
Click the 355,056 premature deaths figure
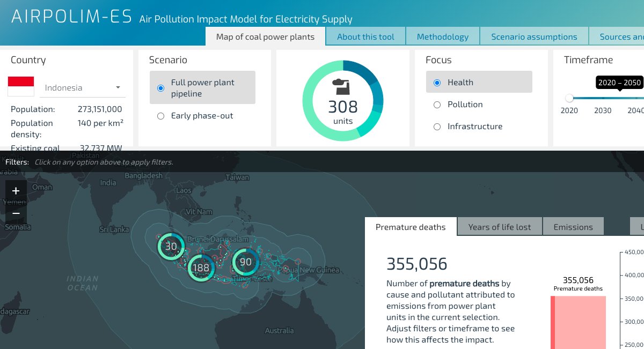tap(416, 264)
